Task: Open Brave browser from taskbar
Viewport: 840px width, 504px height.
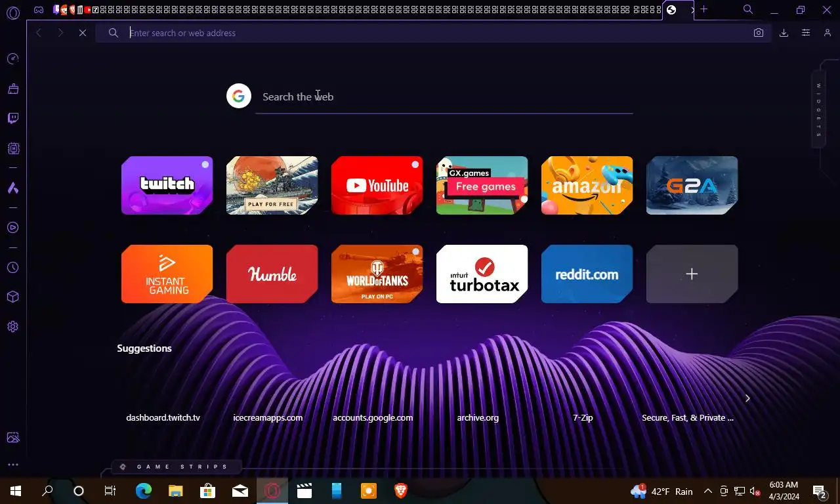Action: click(x=400, y=491)
